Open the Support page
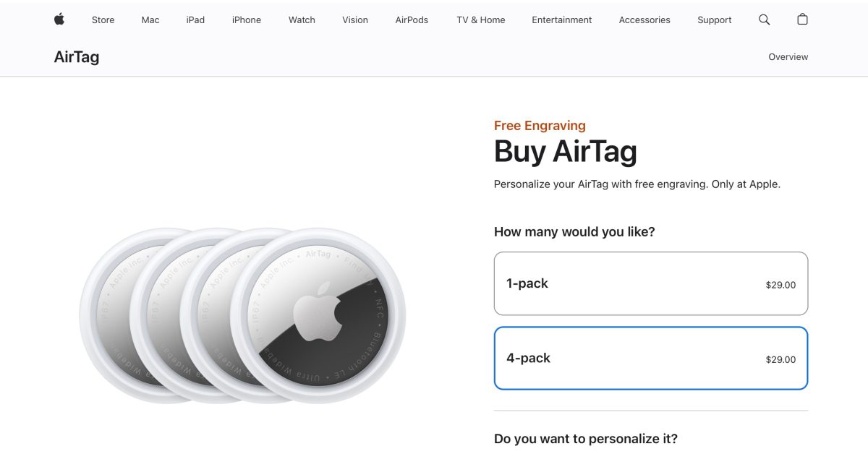The image size is (868, 454). [714, 20]
